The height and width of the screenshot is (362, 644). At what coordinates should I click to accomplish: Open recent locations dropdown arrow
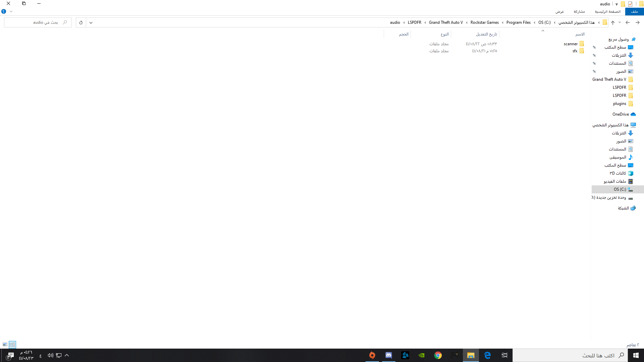point(620,22)
